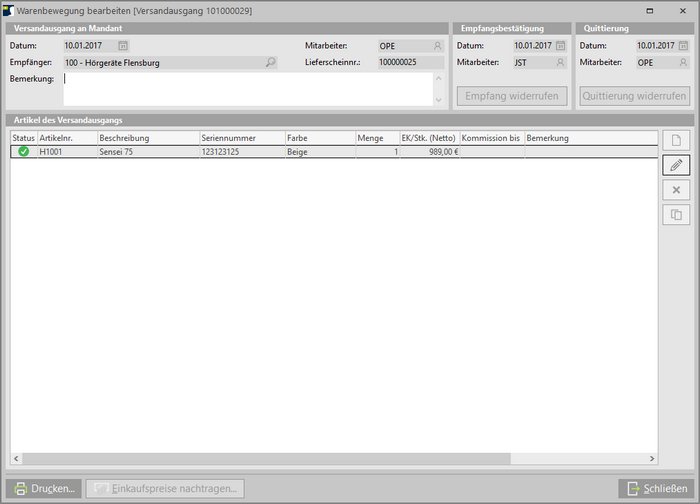Sort table by Seriennummer column header
The width and height of the screenshot is (700, 504).
click(240, 137)
